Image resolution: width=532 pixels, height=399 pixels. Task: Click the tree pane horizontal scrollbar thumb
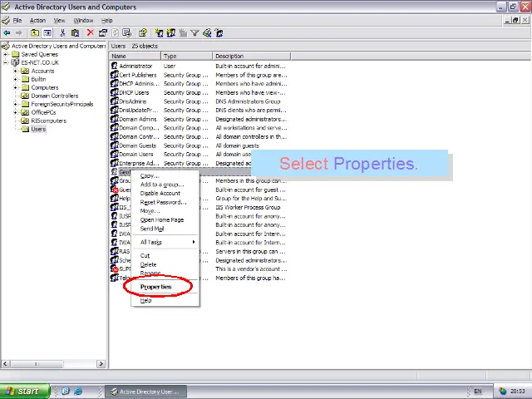coord(37,364)
